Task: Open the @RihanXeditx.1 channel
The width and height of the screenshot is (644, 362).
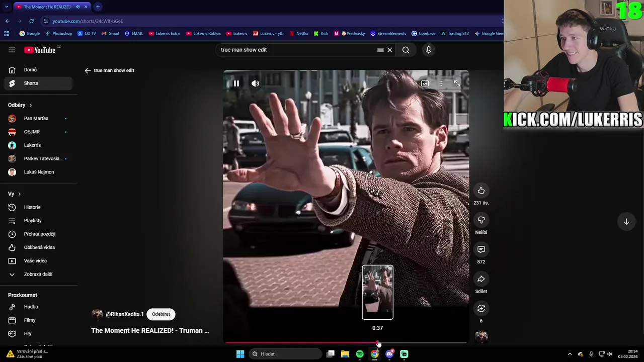Action: [x=125, y=314]
